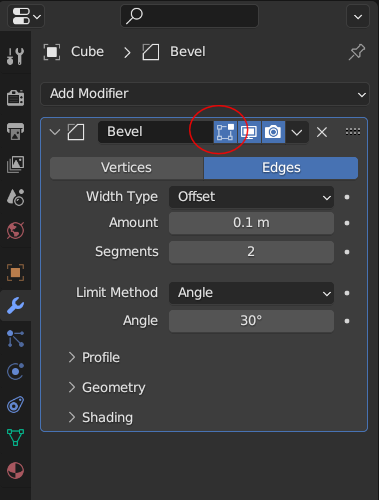
Task: Click the properties search field
Action: 189,16
